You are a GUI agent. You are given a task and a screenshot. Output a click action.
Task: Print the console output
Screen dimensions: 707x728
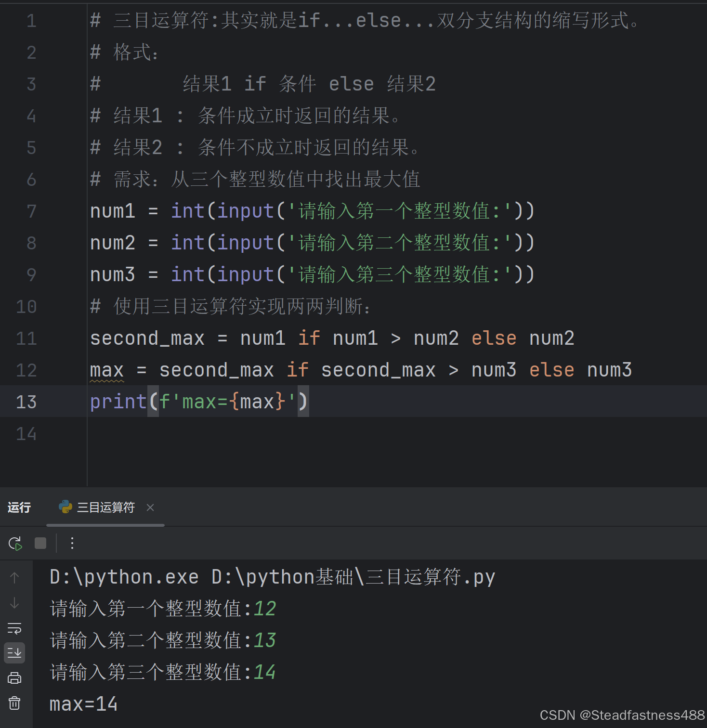(x=14, y=678)
